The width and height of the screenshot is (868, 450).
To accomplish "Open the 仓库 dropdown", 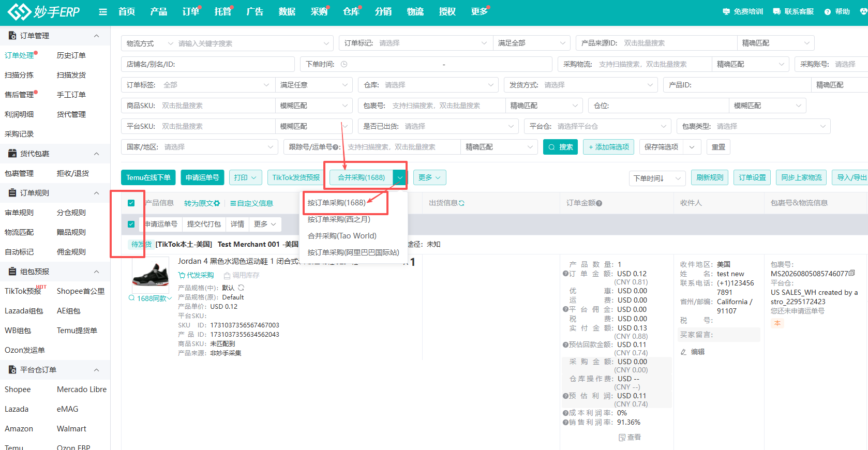I will pos(429,85).
